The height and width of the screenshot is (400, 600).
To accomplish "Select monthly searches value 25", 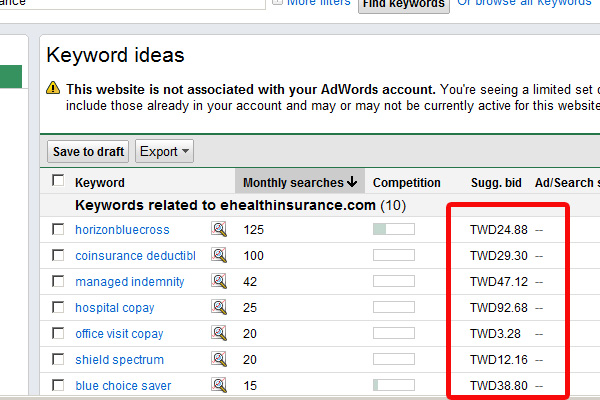I will pos(250,308).
